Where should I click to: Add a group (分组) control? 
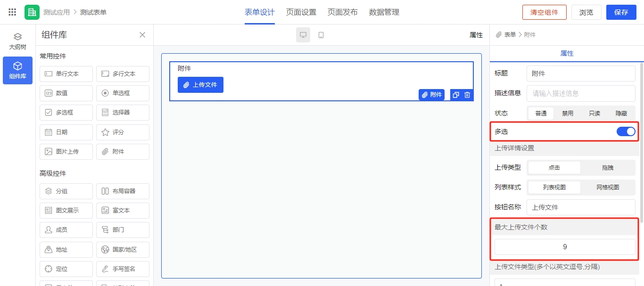coord(66,191)
